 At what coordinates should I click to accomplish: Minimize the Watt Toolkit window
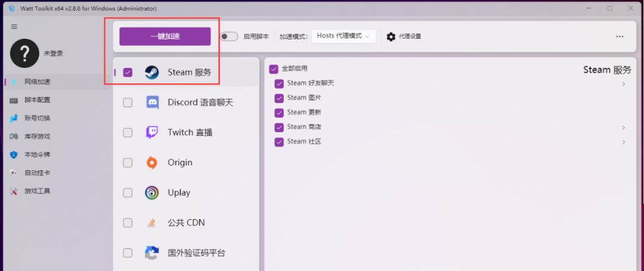pyautogui.click(x=589, y=8)
